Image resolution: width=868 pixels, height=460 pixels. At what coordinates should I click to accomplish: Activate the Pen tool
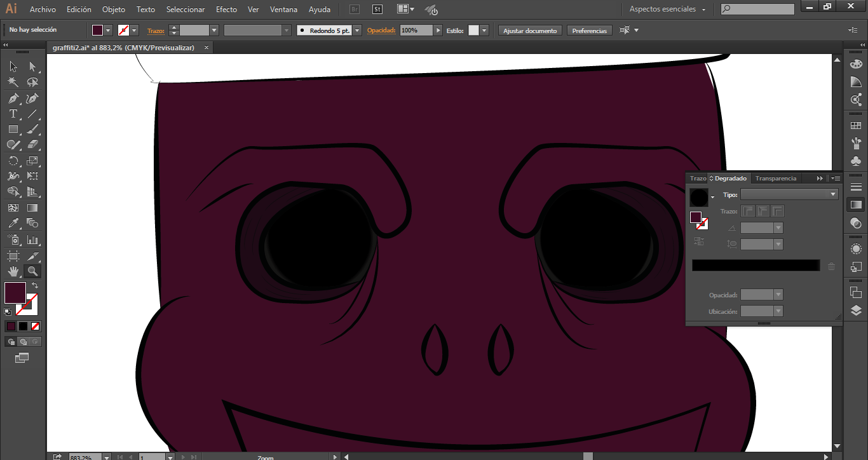(x=13, y=98)
